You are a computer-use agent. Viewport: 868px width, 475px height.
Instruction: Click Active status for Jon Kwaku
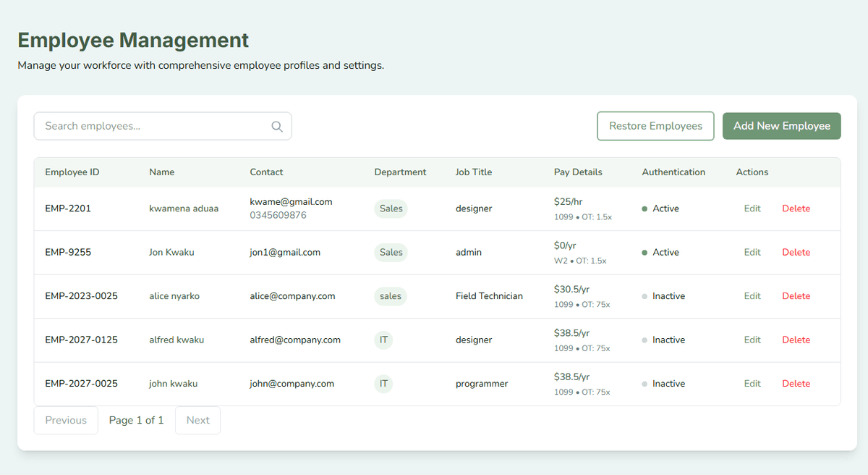(x=660, y=253)
